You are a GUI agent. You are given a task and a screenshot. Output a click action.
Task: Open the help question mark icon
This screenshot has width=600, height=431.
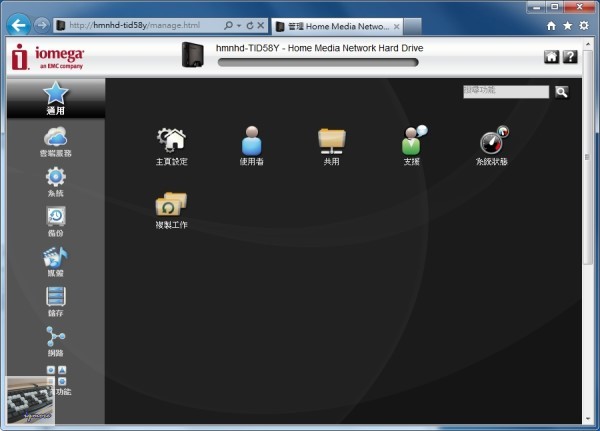point(570,57)
